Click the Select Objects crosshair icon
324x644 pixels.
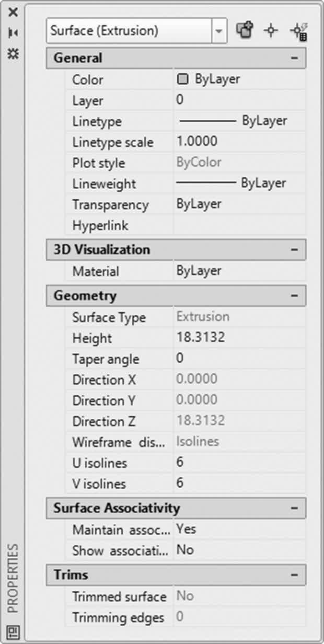point(270,30)
